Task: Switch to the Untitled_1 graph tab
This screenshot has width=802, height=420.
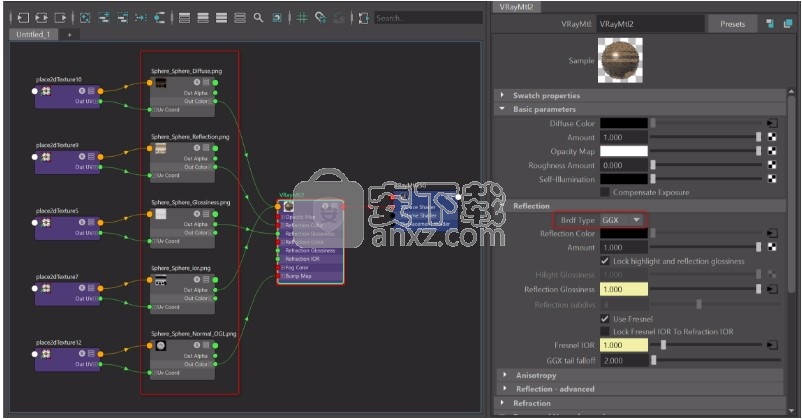Action: coord(33,34)
